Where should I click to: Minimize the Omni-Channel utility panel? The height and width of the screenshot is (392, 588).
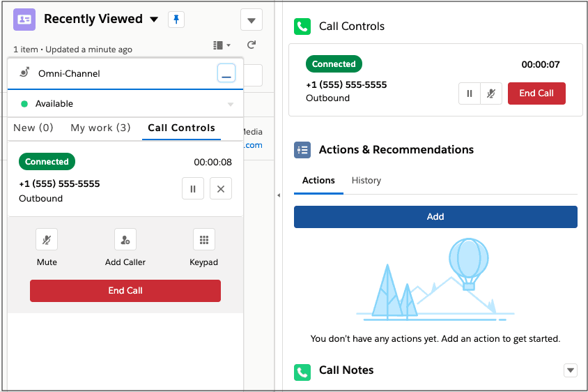tap(226, 73)
